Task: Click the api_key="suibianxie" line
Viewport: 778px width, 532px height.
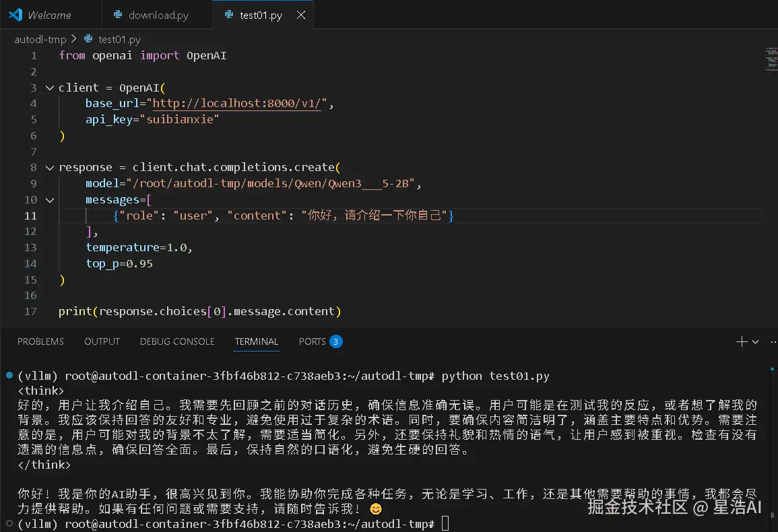Action: (x=152, y=120)
